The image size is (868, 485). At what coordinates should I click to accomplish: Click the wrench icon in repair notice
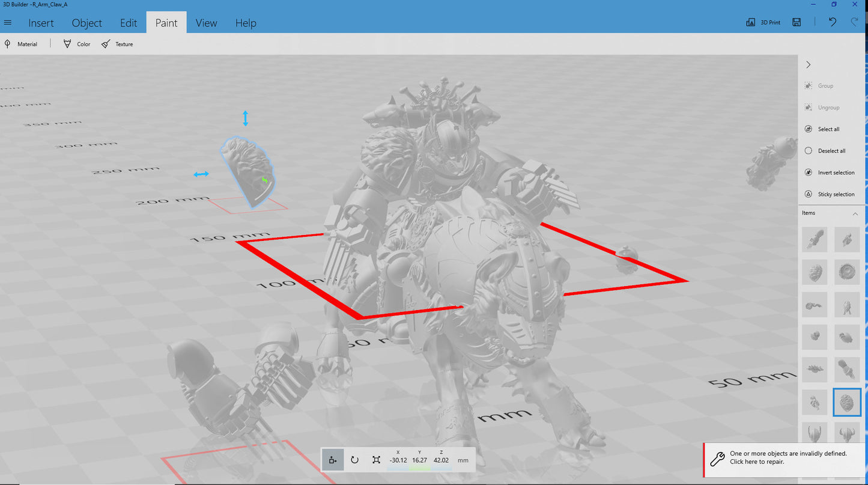(x=717, y=459)
